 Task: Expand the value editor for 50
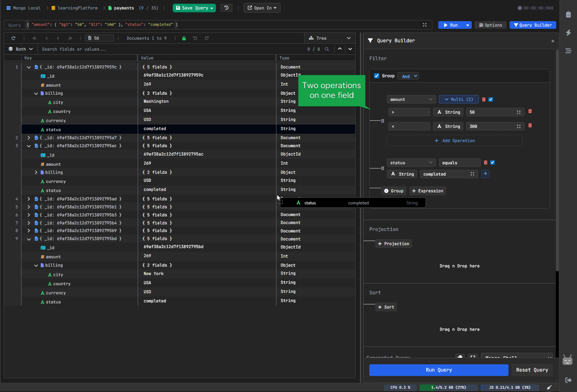point(519,112)
